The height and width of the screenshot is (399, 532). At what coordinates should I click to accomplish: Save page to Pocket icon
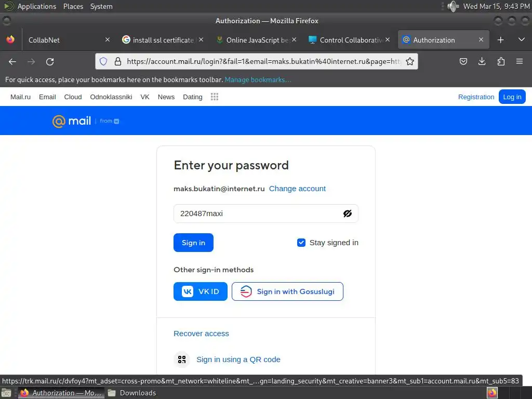pos(463,61)
